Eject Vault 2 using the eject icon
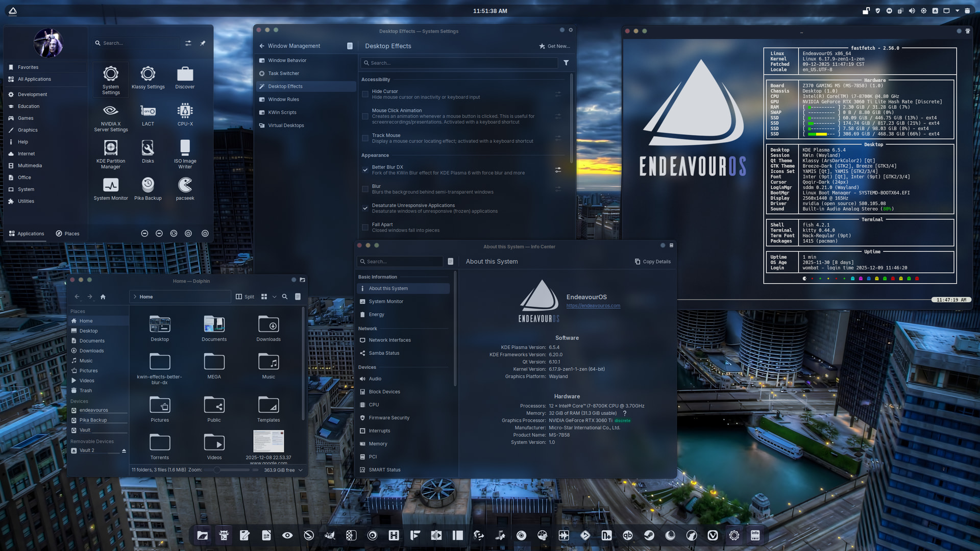This screenshot has width=980, height=551. (x=124, y=451)
